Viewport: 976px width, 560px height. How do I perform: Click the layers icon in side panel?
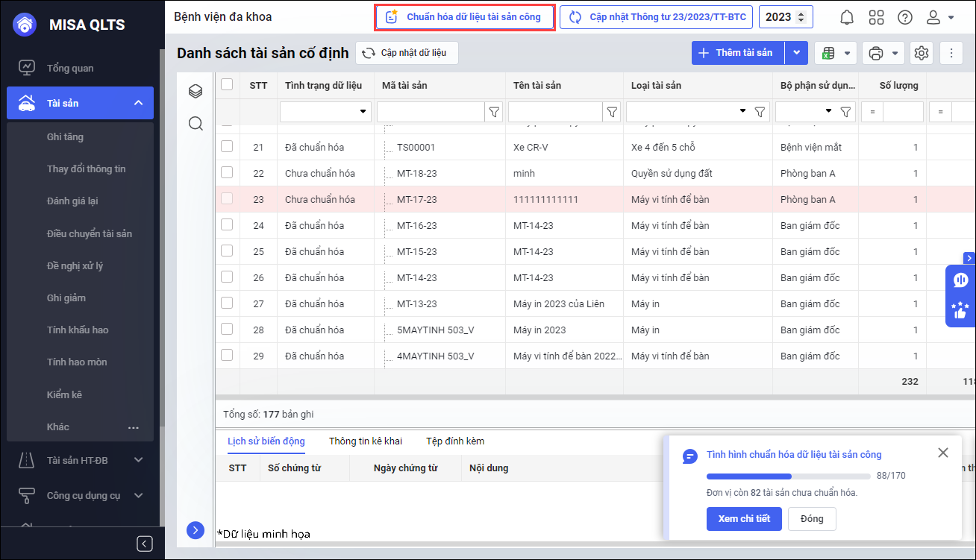pos(195,91)
